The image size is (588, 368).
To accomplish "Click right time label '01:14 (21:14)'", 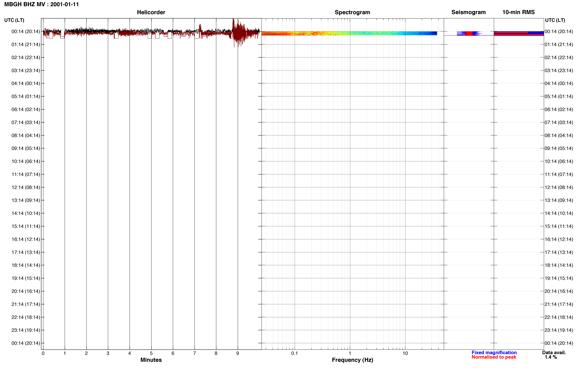I will tap(559, 45).
